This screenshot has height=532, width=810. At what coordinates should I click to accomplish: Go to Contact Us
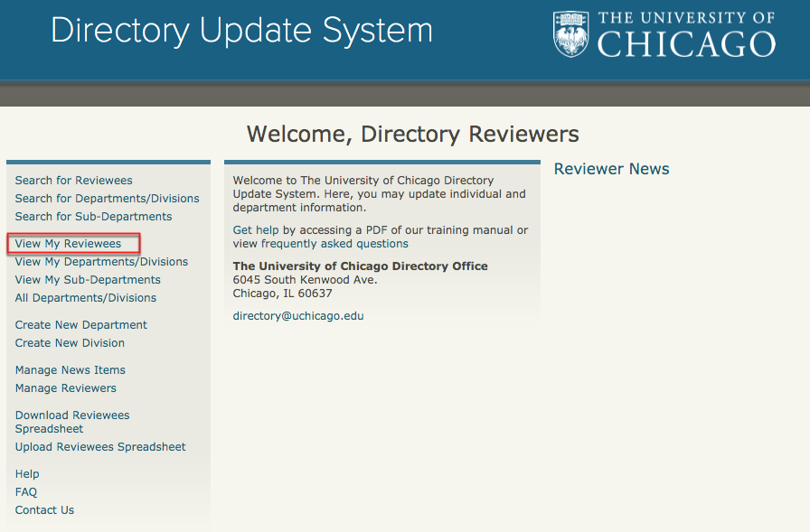point(44,510)
